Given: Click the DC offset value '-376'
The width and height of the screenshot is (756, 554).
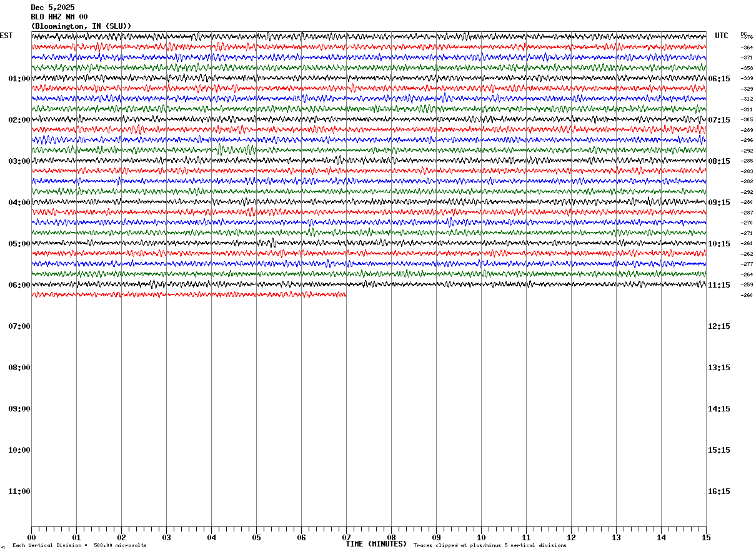Looking at the screenshot, I should 747,37.
